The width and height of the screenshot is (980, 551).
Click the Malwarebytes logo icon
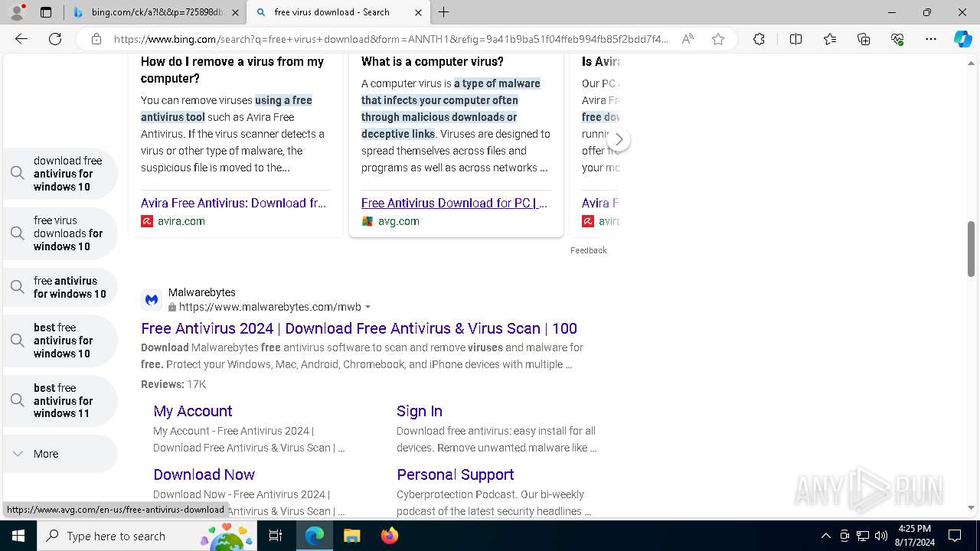[x=152, y=300]
